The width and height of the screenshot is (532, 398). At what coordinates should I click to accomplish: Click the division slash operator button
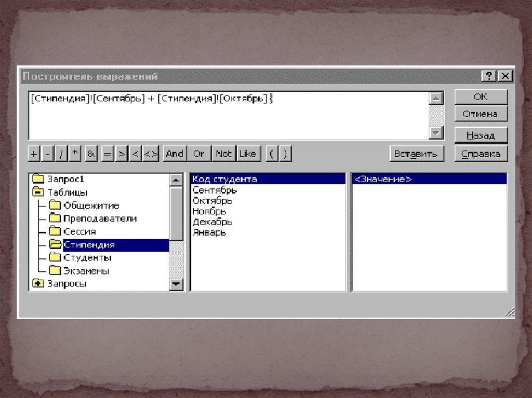coord(62,154)
